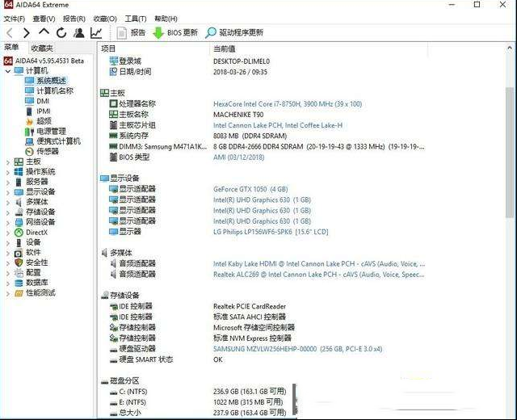
Task: Select the 系统内存 row
Action: pyautogui.click(x=263, y=136)
